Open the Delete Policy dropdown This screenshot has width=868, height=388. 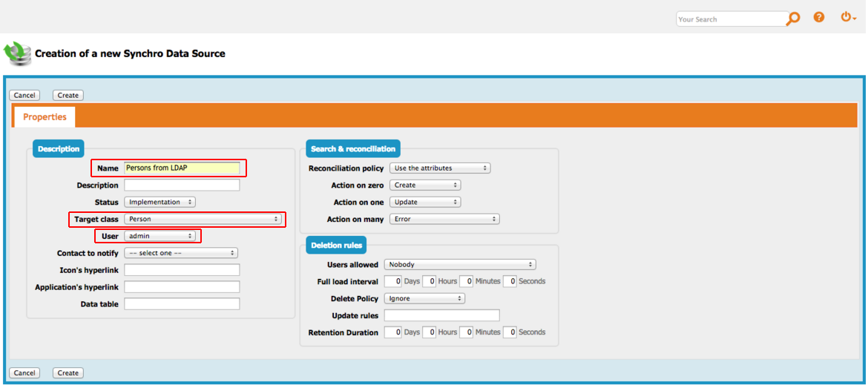pyautogui.click(x=424, y=299)
